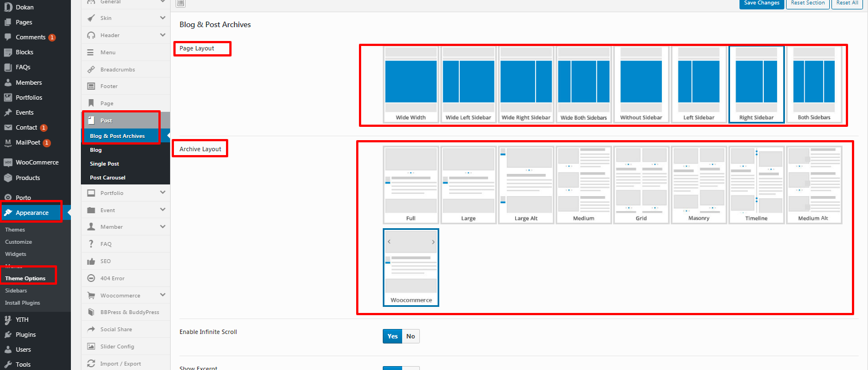868x370 pixels.
Task: Open Widgets under the Appearance menu
Action: click(x=16, y=254)
